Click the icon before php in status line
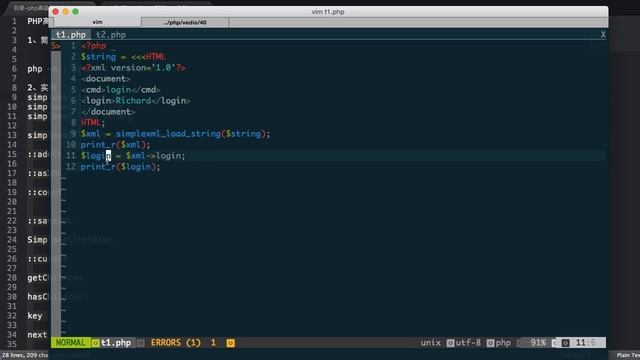The height and width of the screenshot is (360, 640). [490, 343]
